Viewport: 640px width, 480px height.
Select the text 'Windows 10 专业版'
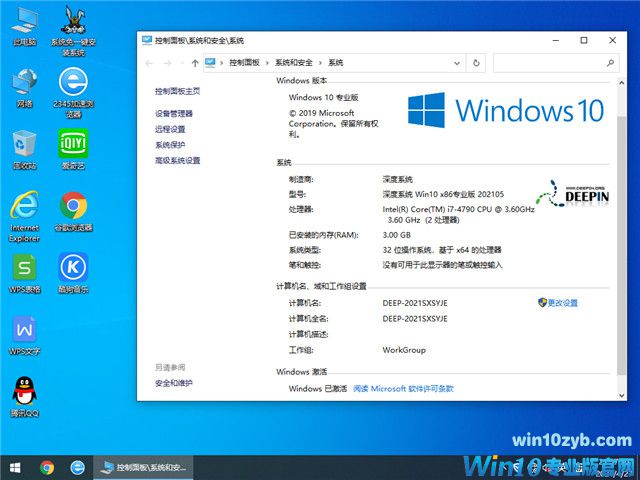point(324,98)
